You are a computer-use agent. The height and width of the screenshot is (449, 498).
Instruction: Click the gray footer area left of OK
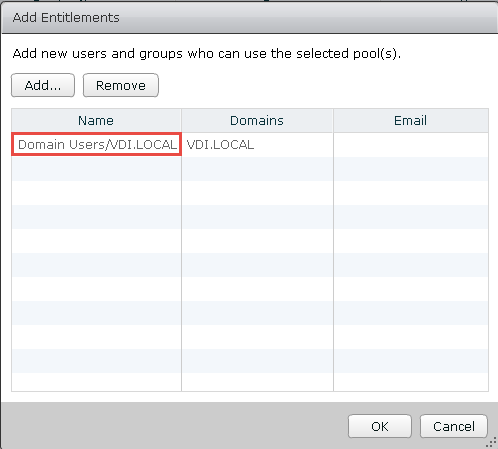click(x=173, y=426)
